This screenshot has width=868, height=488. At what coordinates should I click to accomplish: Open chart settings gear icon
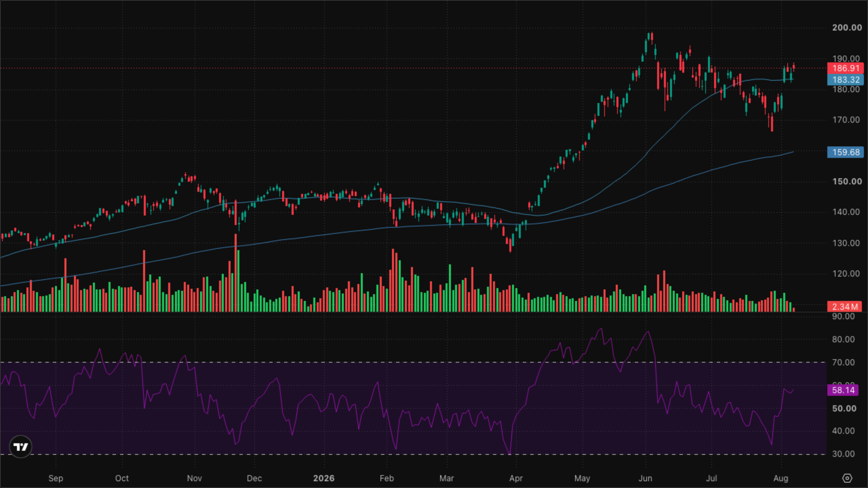pyautogui.click(x=847, y=478)
